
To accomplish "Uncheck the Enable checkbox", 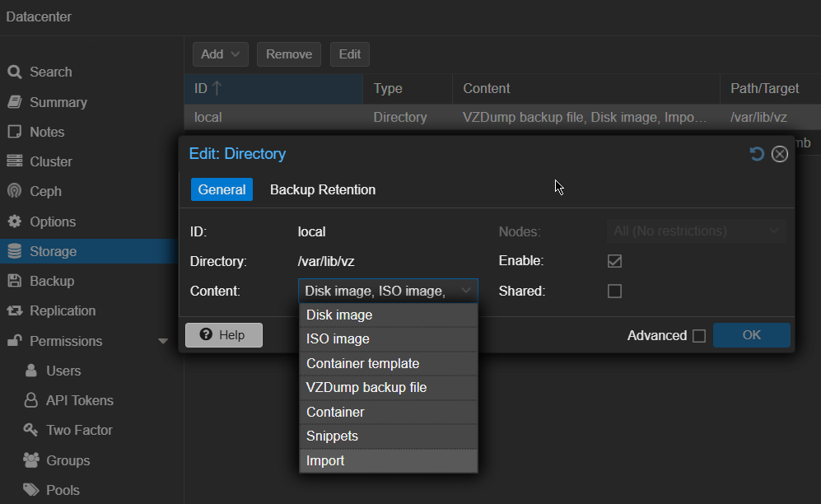I will tap(614, 261).
